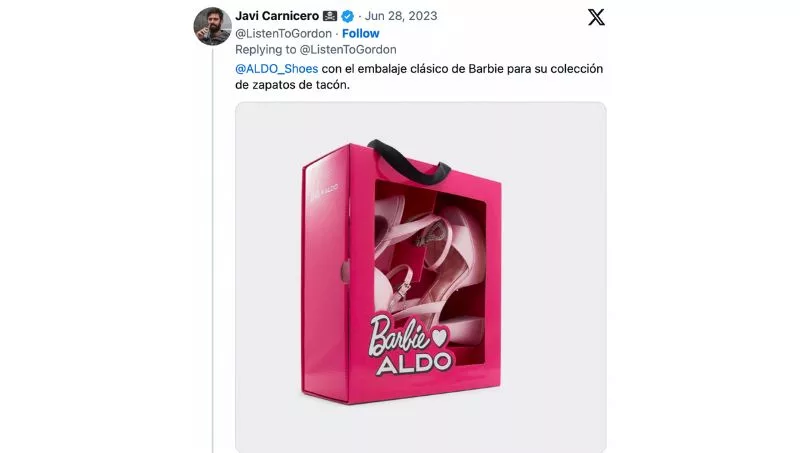The height and width of the screenshot is (453, 800).
Task: Click the black ribbon handle on the box
Action: coord(408,162)
